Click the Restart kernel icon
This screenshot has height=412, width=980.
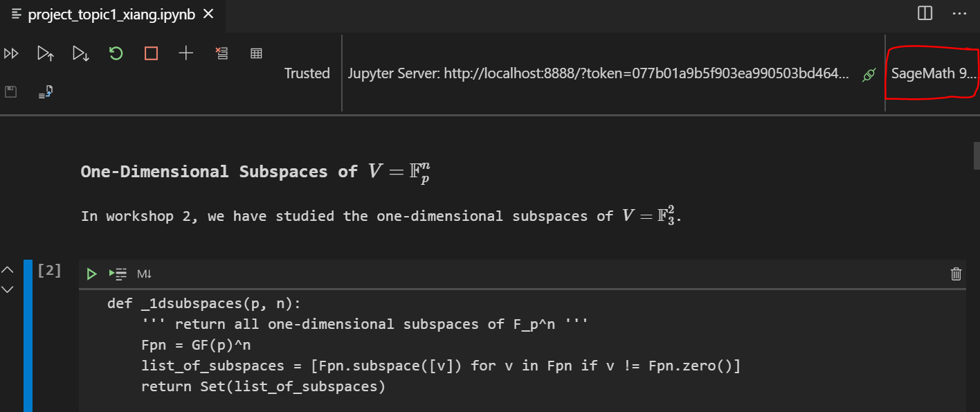[x=116, y=53]
